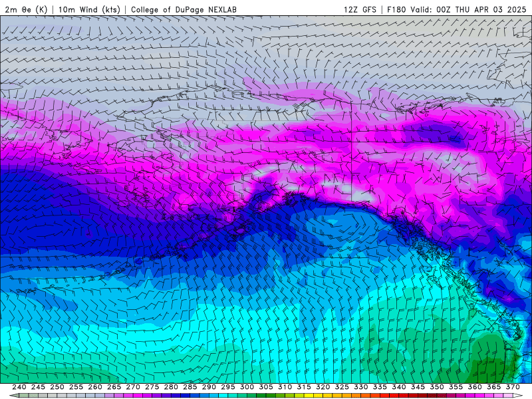532x399 pixels.
Task: Click the 265 legend value
Action: (x=114, y=387)
